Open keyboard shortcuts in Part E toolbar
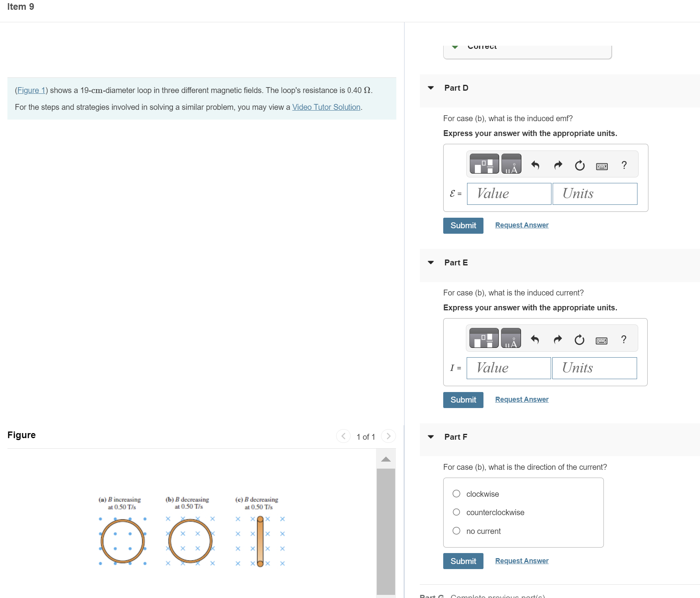This screenshot has width=700, height=598. click(602, 340)
